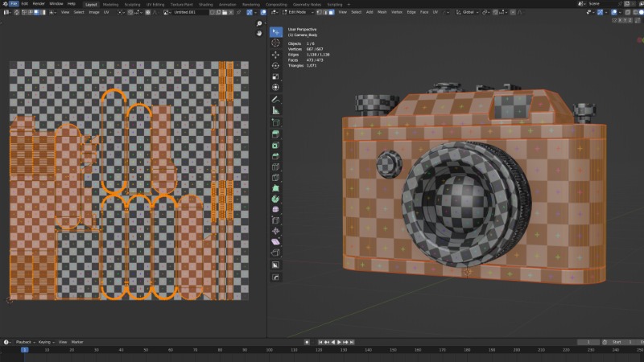Image resolution: width=644 pixels, height=362 pixels.
Task: Activate the Loop Cut tool
Action: tap(275, 166)
